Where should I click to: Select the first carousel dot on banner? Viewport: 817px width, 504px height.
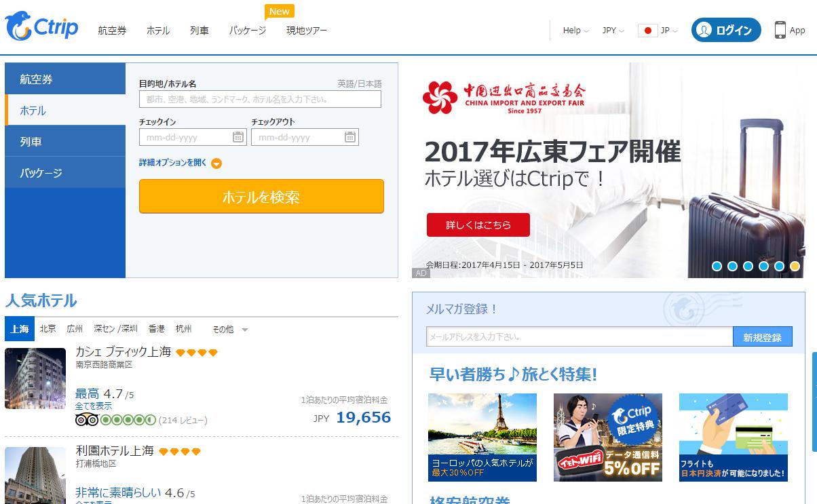pos(717,267)
